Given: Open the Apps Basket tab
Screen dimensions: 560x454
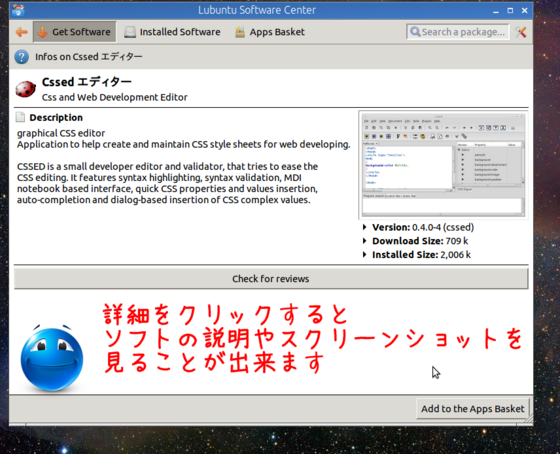Looking at the screenshot, I should pos(270,32).
